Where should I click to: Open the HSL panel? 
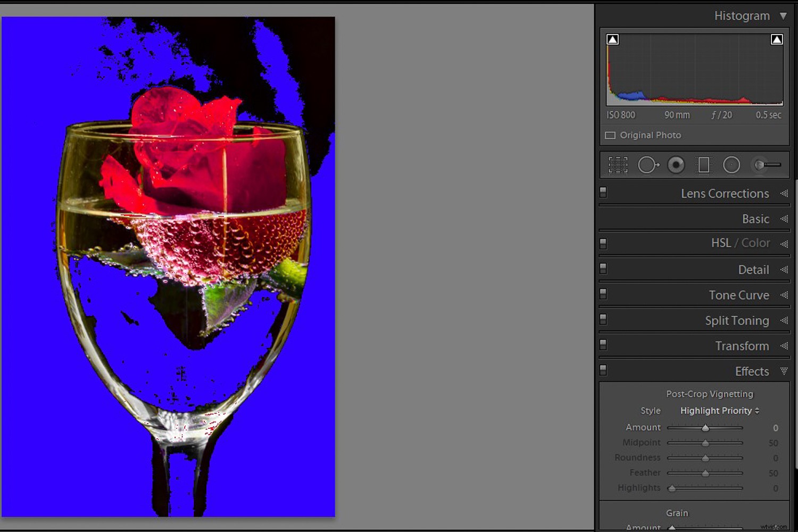pos(721,243)
